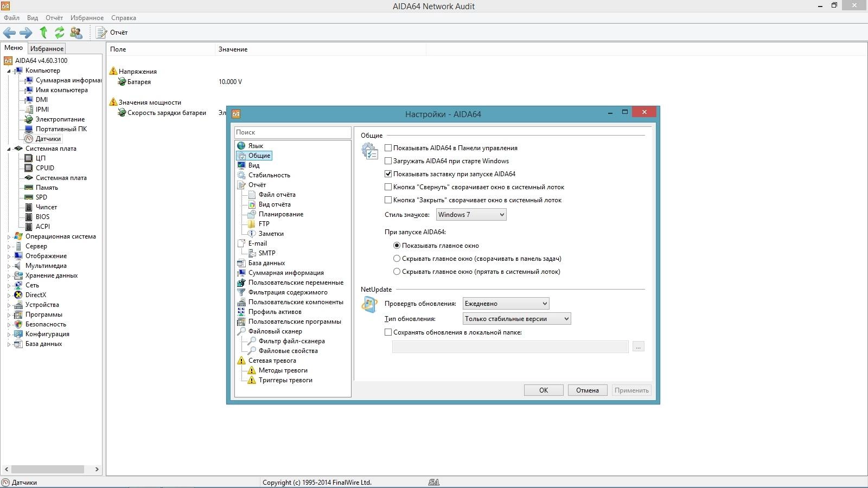Open Планирование settings page
Viewport: 868px width, 488px height.
tap(280, 214)
